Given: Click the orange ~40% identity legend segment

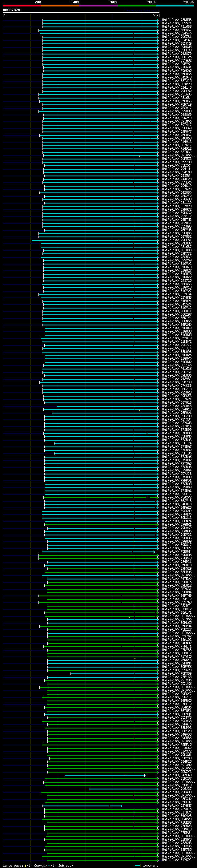Looking at the screenshot, I should pos(60,6).
